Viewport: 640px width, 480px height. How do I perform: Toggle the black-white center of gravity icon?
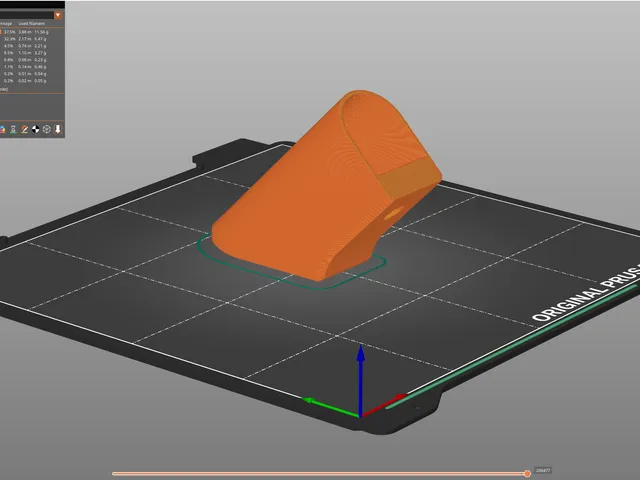(x=36, y=129)
